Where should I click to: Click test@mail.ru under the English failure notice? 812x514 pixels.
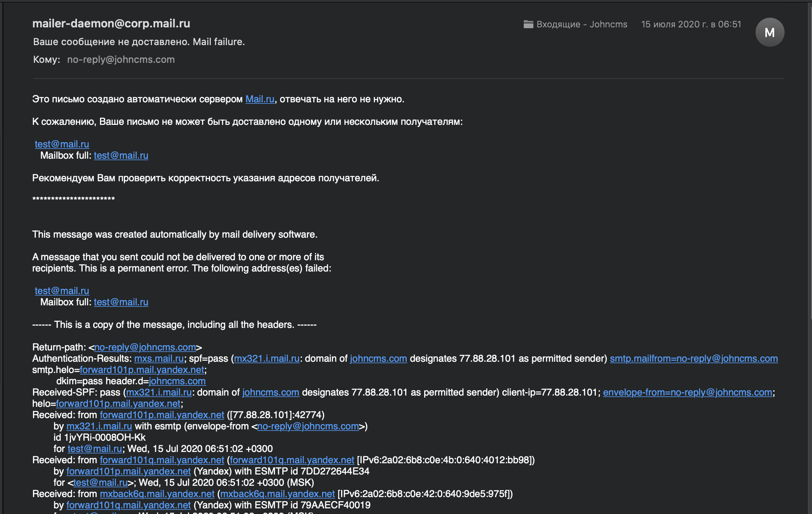[x=62, y=291]
